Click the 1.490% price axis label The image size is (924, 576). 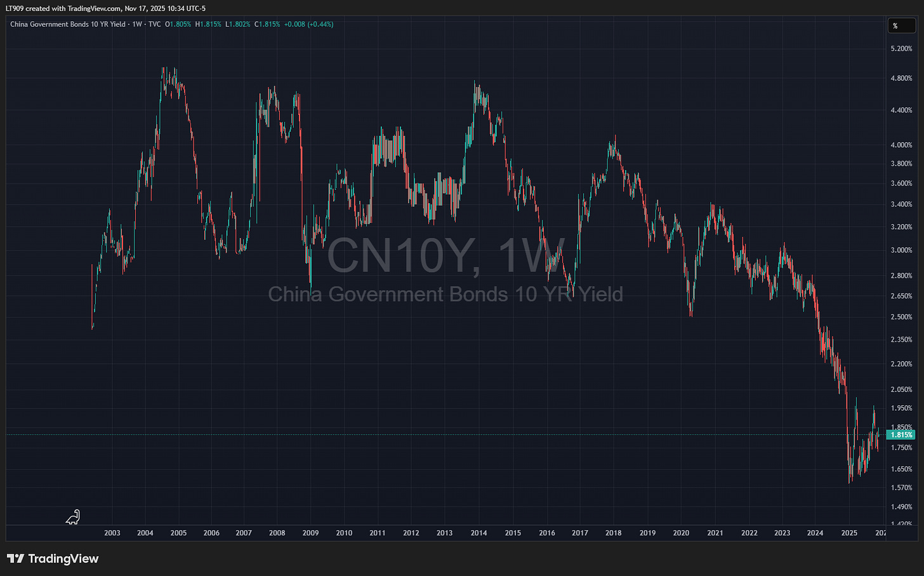tap(902, 507)
